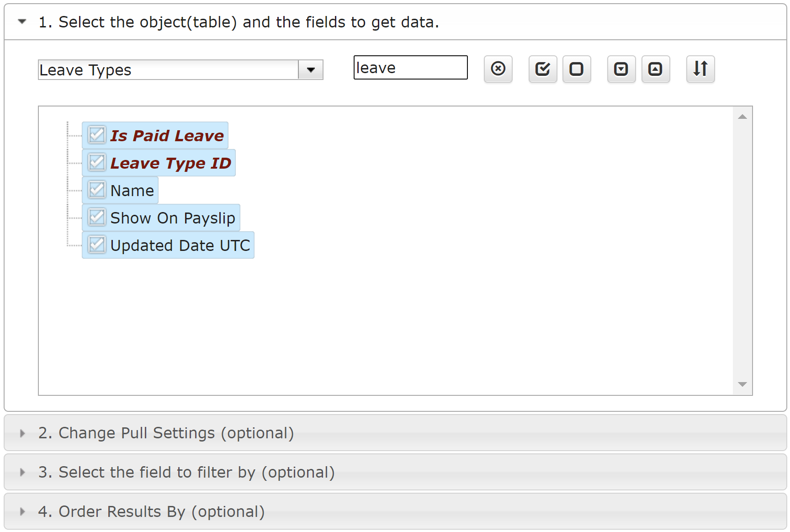
Task: Expand section 3 arrow for field filter
Action: [22, 473]
